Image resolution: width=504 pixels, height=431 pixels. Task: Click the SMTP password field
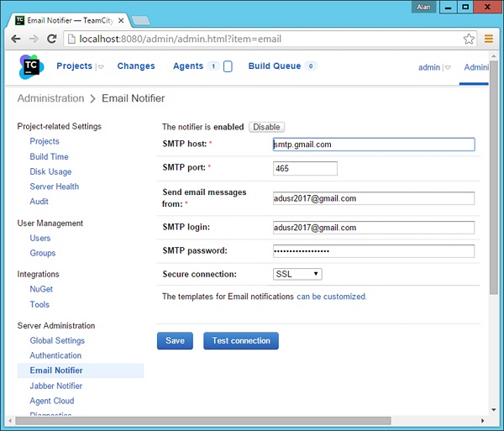pyautogui.click(x=374, y=251)
